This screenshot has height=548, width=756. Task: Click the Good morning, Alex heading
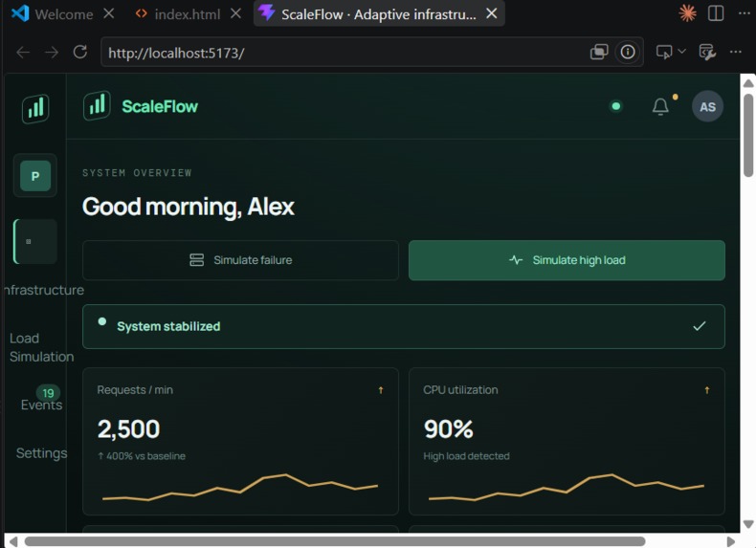(188, 207)
